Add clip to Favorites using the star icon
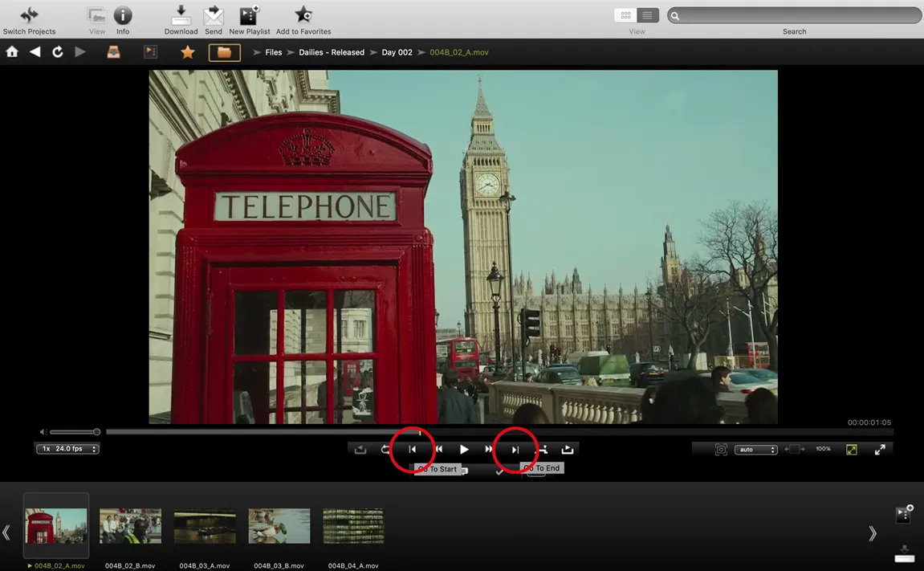Screen dimensions: 924x571 point(303,15)
